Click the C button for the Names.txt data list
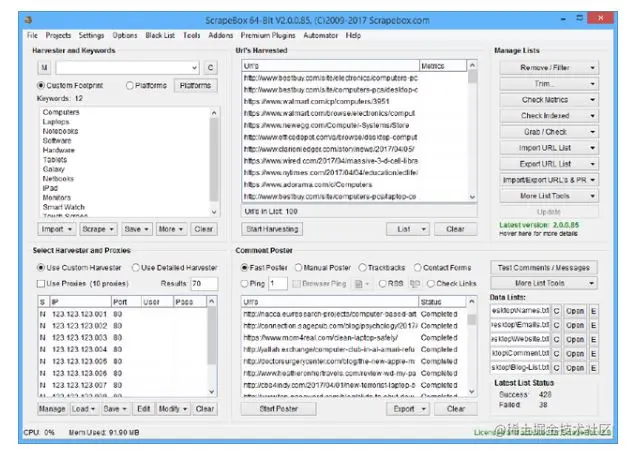This screenshot has width=625, height=451. [556, 311]
